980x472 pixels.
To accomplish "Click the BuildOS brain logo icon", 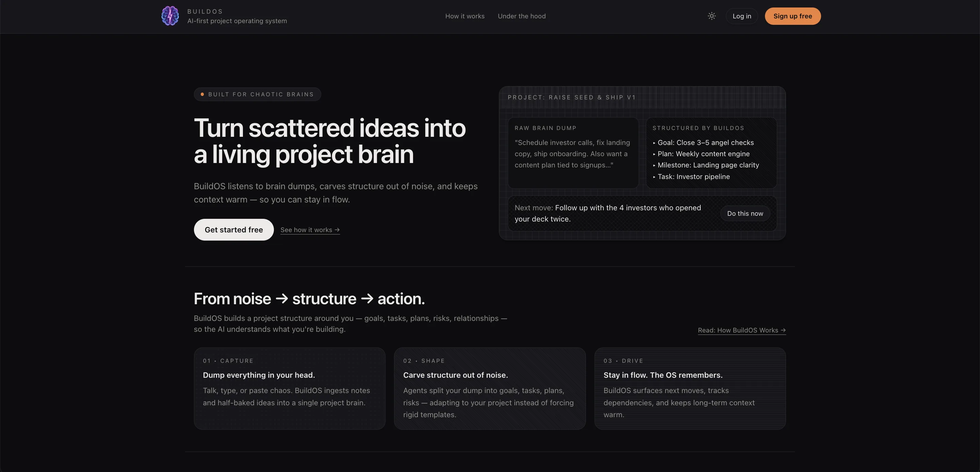I will coord(170,16).
